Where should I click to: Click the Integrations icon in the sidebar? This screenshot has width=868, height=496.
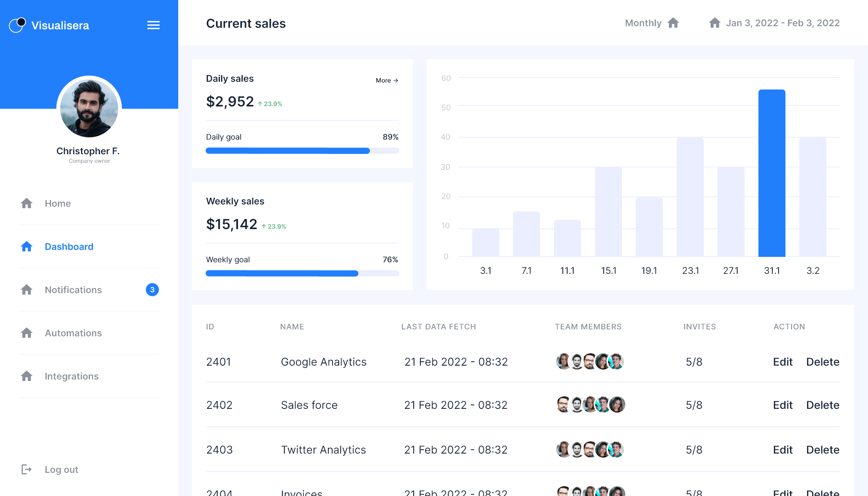pyautogui.click(x=27, y=376)
